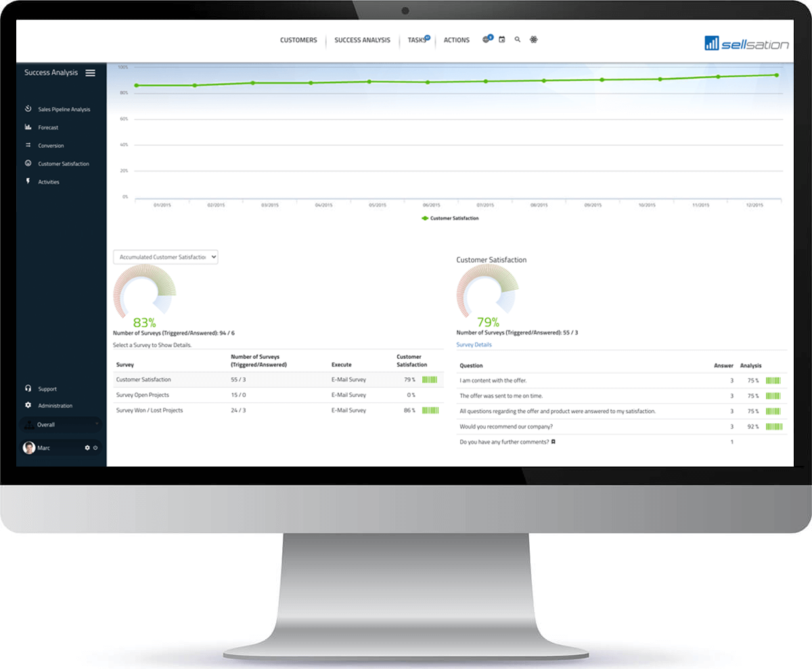Select the Survey Won / Lost Projects row
Image resolution: width=812 pixels, height=669 pixels.
coord(150,410)
